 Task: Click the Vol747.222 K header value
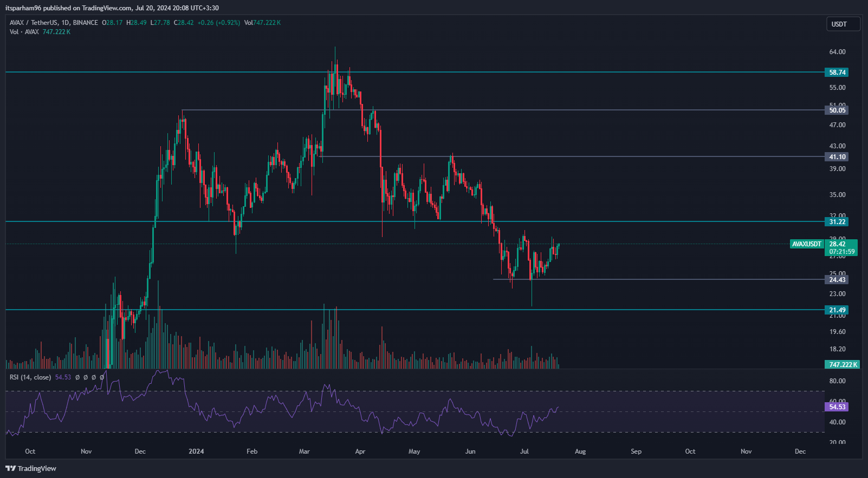pyautogui.click(x=262, y=23)
